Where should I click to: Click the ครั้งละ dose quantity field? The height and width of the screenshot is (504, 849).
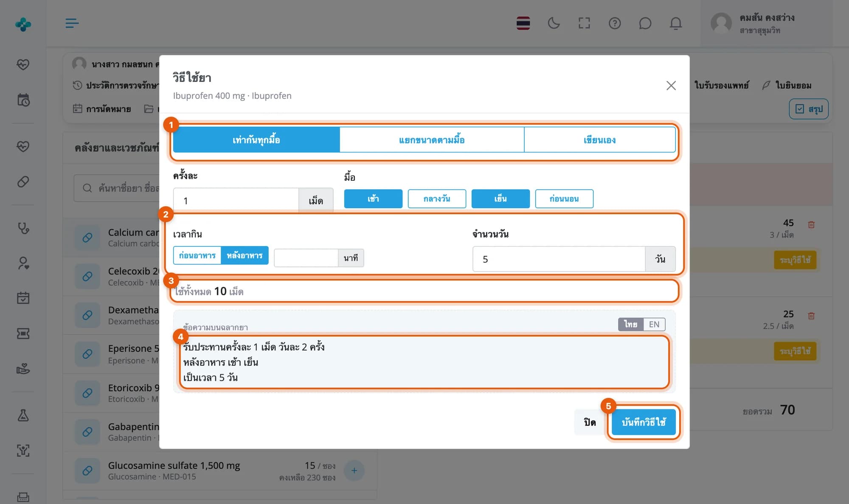(x=236, y=201)
